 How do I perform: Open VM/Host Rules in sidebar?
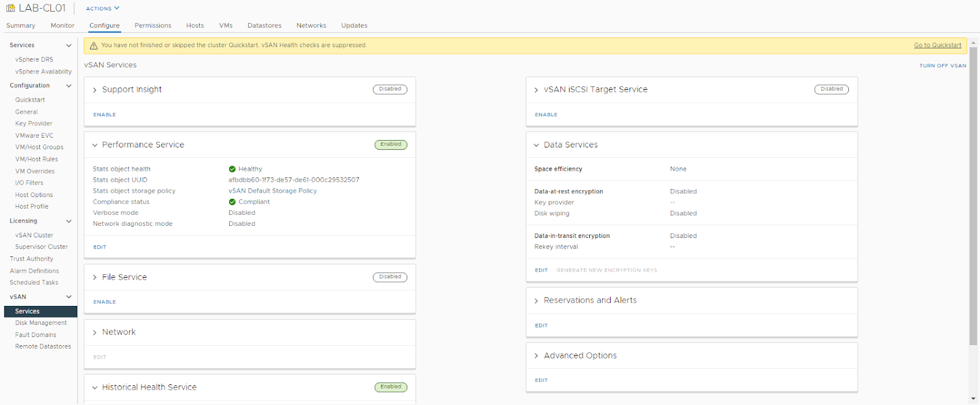click(x=37, y=159)
